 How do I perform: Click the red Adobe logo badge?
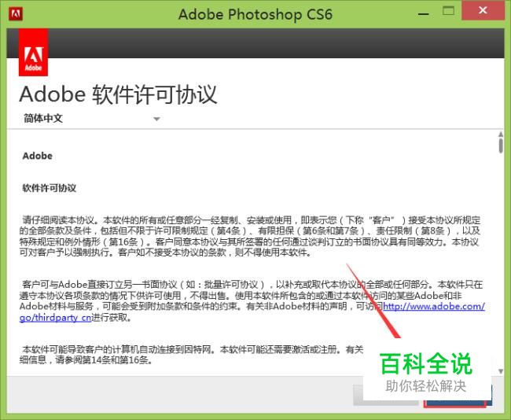tap(33, 53)
